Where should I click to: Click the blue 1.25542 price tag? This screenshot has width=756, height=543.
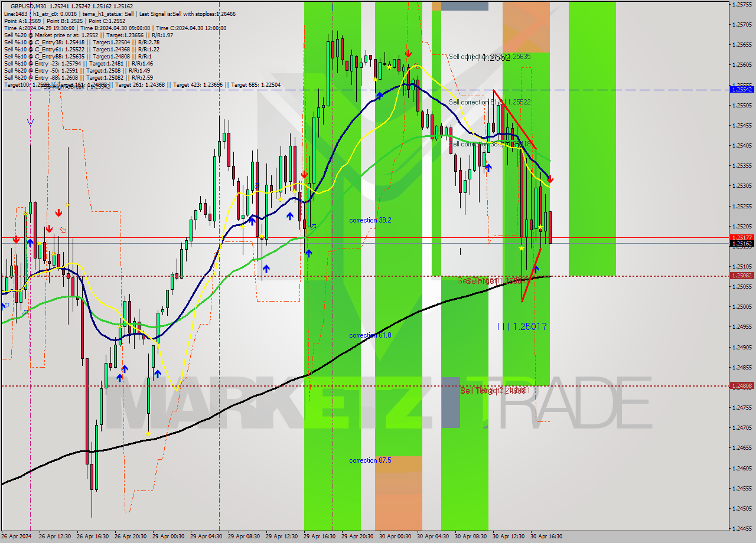click(x=742, y=89)
